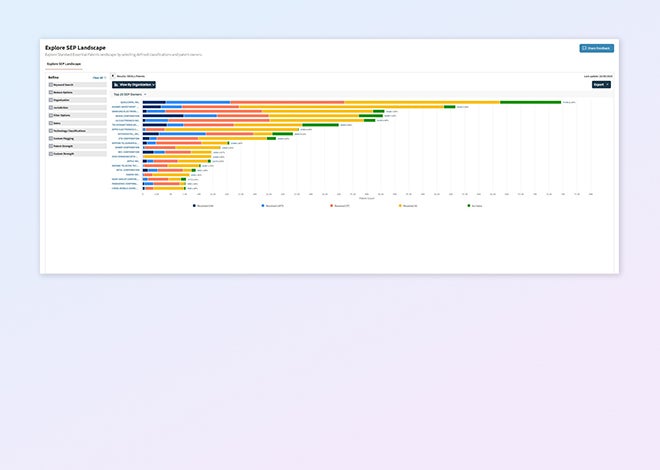
Task: Click the Clear All link
Action: point(98,77)
